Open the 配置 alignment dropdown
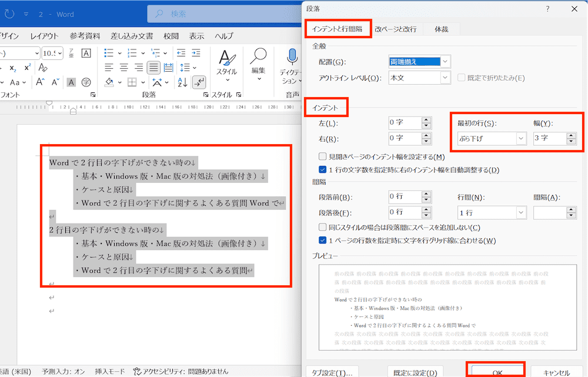This screenshot has height=377, width=588. (x=445, y=62)
